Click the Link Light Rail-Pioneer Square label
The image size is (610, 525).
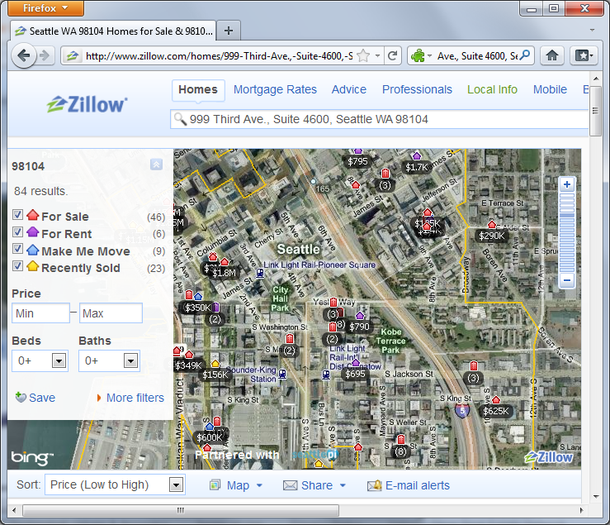[319, 265]
